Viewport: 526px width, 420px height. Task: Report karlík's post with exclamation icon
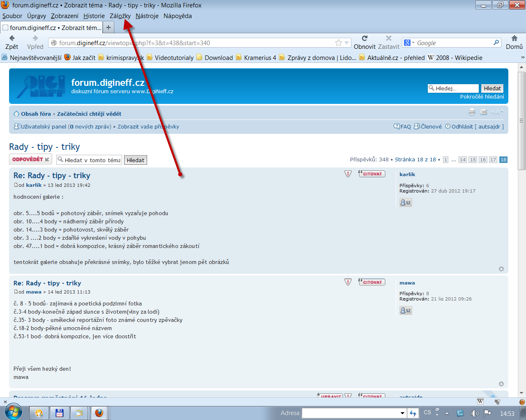point(348,174)
